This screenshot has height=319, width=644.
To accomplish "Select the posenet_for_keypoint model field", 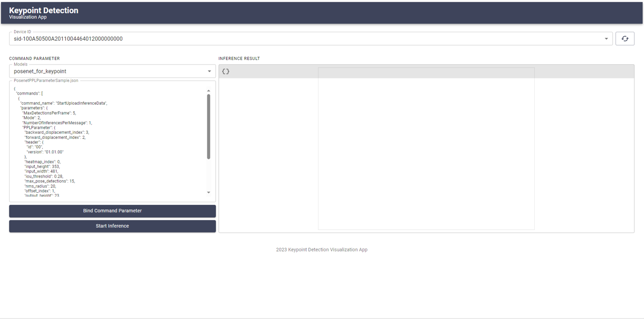I will (112, 71).
